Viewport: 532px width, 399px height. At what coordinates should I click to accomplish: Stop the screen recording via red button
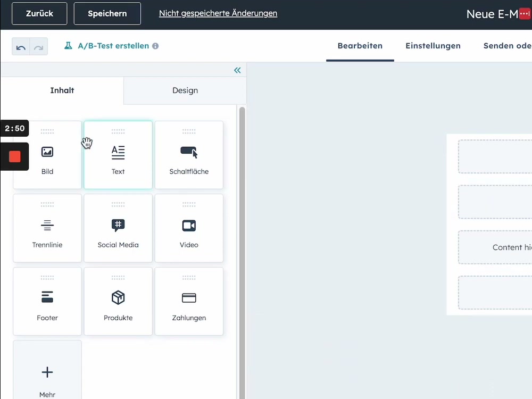click(x=14, y=156)
